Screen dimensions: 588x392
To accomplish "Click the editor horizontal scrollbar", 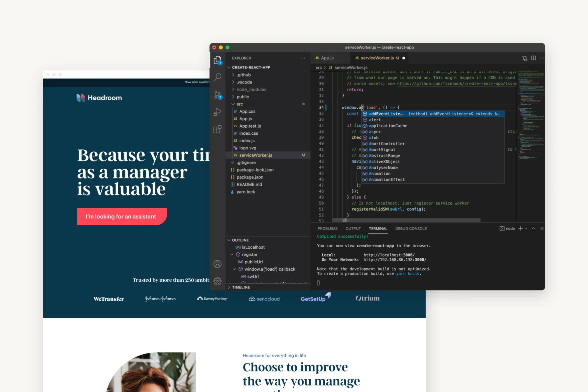I will [406, 220].
